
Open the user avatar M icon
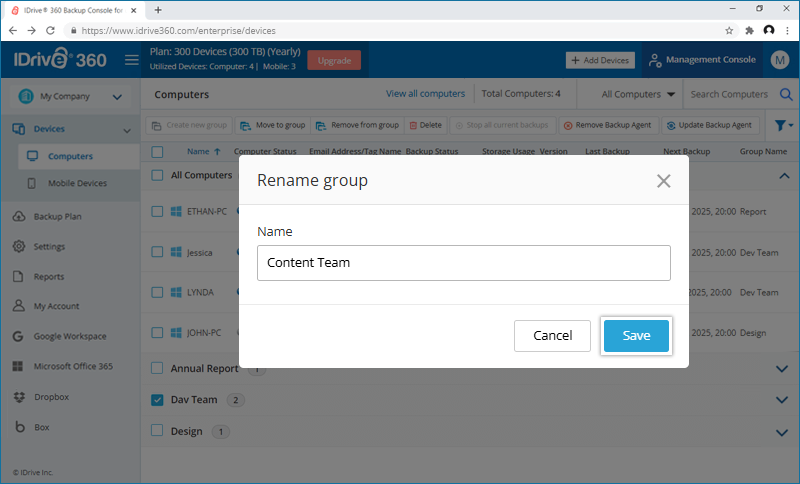780,60
